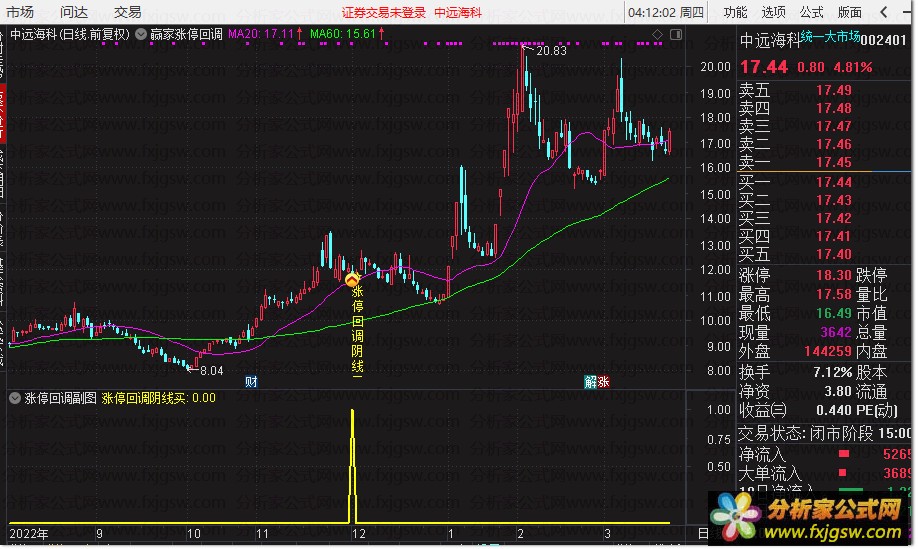Click the diamond icon atop the chart
Image resolution: width=918 pixels, height=549 pixels.
pos(657,35)
